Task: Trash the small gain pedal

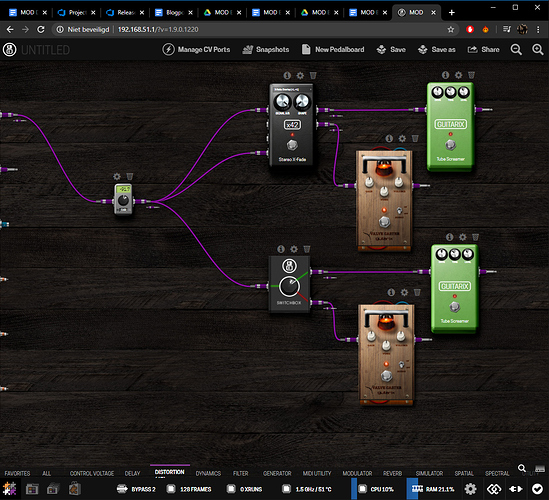Action: click(x=130, y=176)
